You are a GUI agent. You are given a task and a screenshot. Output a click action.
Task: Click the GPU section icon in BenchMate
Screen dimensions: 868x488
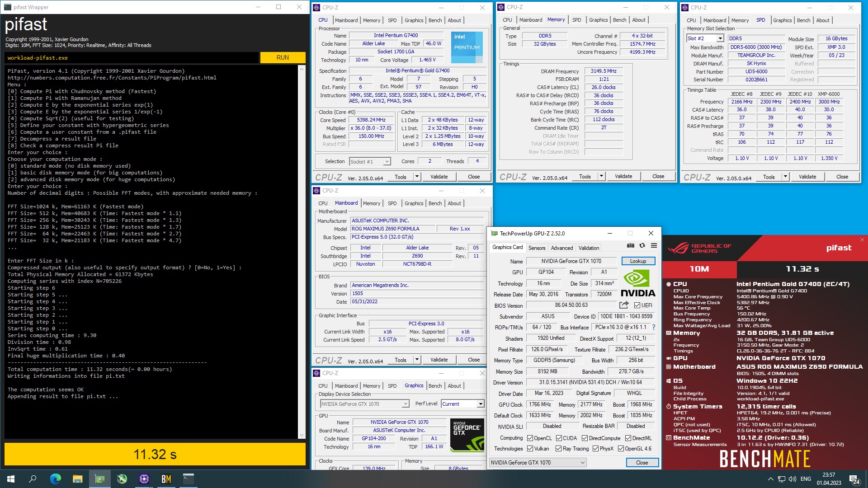tap(669, 358)
